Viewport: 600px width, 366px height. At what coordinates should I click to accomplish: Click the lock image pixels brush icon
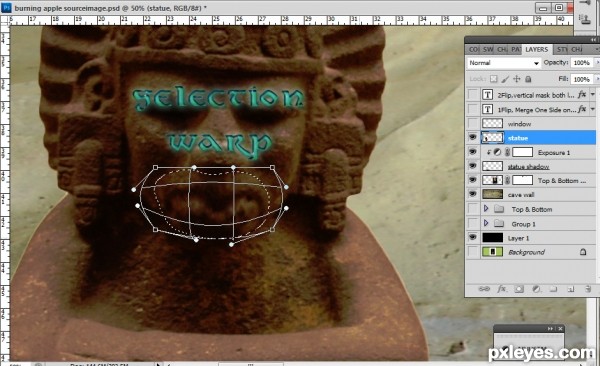coord(505,79)
